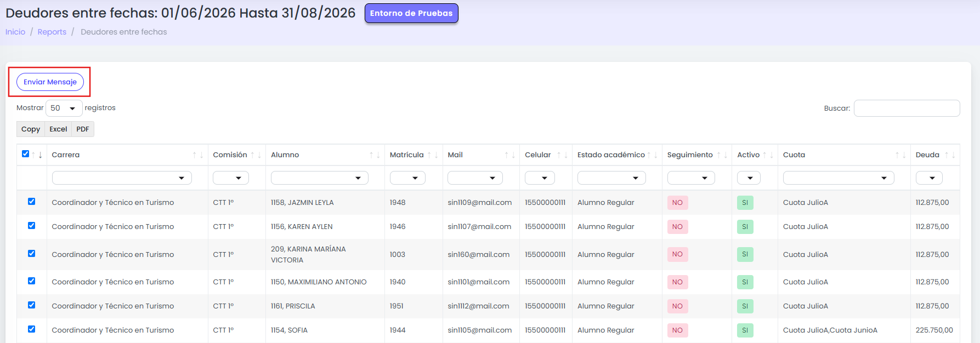Click the email sin1109@mail.com
This screenshot has height=343, width=980.
pyautogui.click(x=480, y=203)
